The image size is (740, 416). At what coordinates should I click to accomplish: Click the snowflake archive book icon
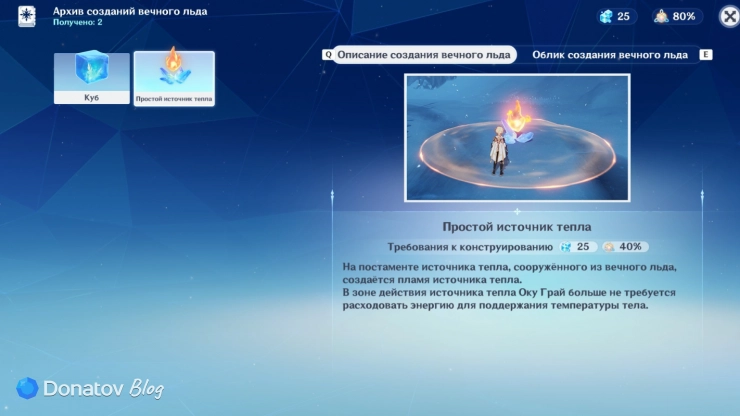coord(27,16)
